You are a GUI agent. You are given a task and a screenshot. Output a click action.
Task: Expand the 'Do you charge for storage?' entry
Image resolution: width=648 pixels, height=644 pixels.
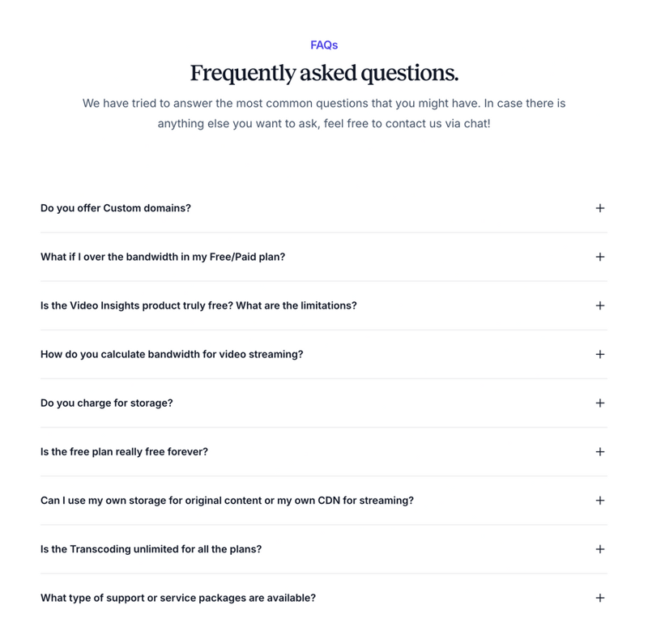pos(599,403)
